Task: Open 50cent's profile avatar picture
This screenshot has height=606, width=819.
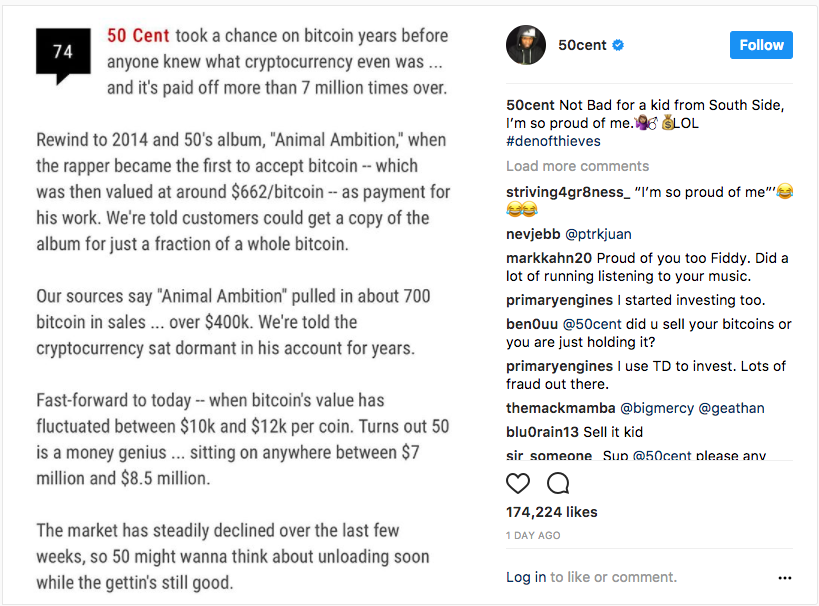Action: point(526,45)
